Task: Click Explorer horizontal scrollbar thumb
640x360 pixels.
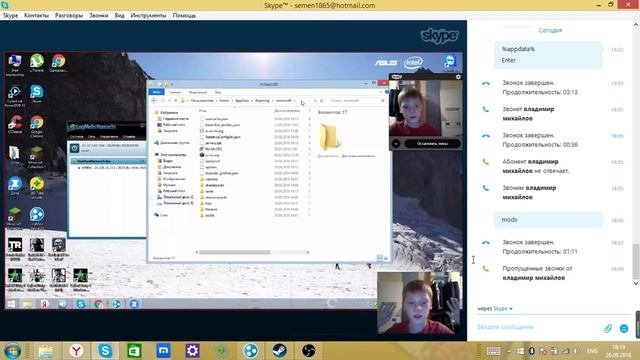Action: coord(235,252)
